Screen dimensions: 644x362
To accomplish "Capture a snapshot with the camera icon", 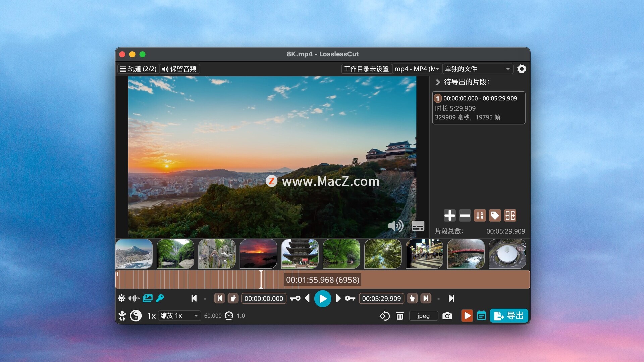I will tap(447, 316).
